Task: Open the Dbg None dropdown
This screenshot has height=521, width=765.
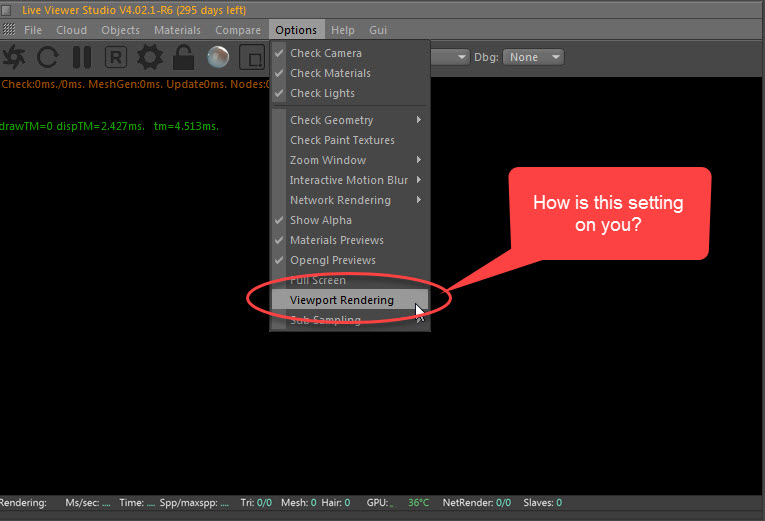Action: click(533, 57)
